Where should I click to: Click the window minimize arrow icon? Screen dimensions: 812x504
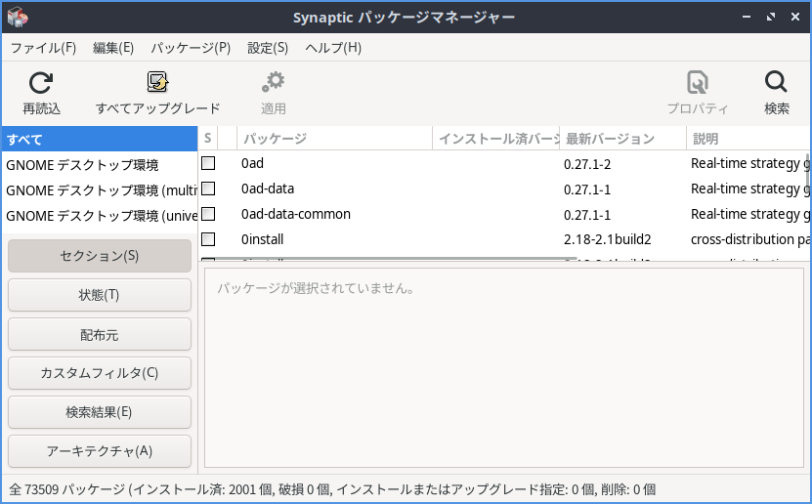pyautogui.click(x=745, y=18)
